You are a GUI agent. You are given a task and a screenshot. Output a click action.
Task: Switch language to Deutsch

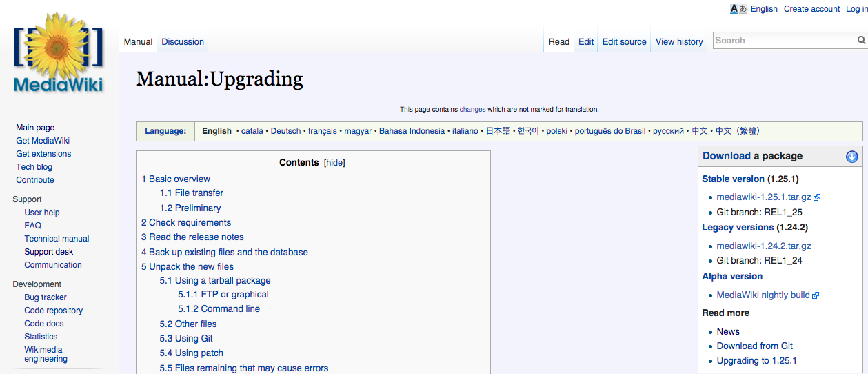tap(285, 131)
